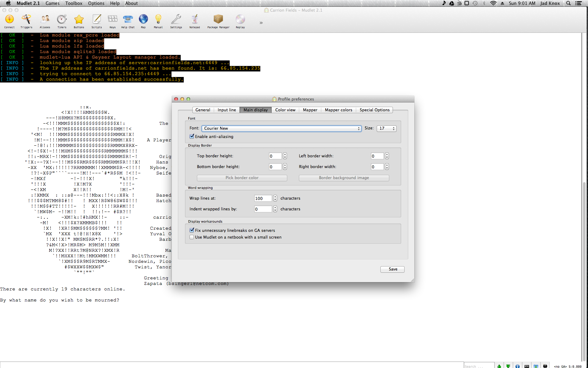Click the Left border width field
The height and width of the screenshot is (368, 588).
[x=377, y=156]
